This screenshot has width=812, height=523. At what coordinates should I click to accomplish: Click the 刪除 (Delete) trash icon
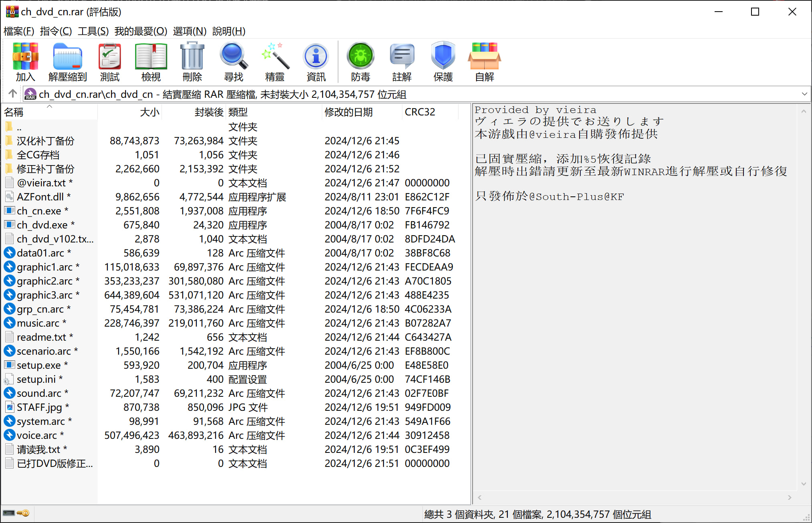(192, 62)
